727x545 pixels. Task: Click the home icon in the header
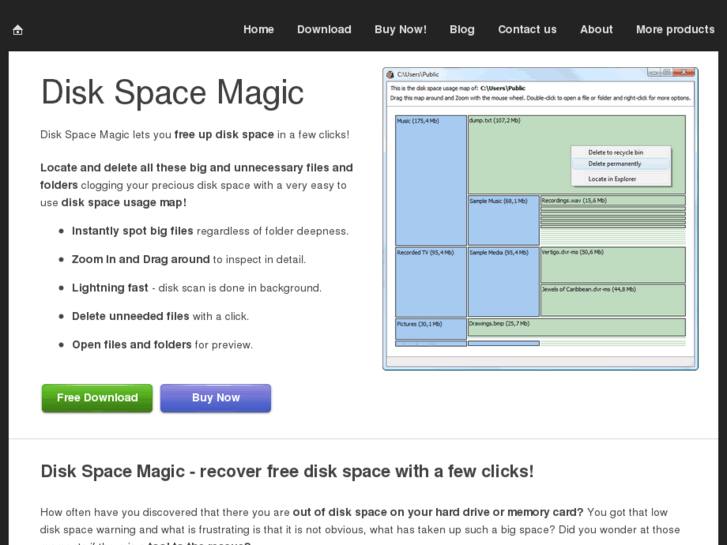pyautogui.click(x=18, y=30)
